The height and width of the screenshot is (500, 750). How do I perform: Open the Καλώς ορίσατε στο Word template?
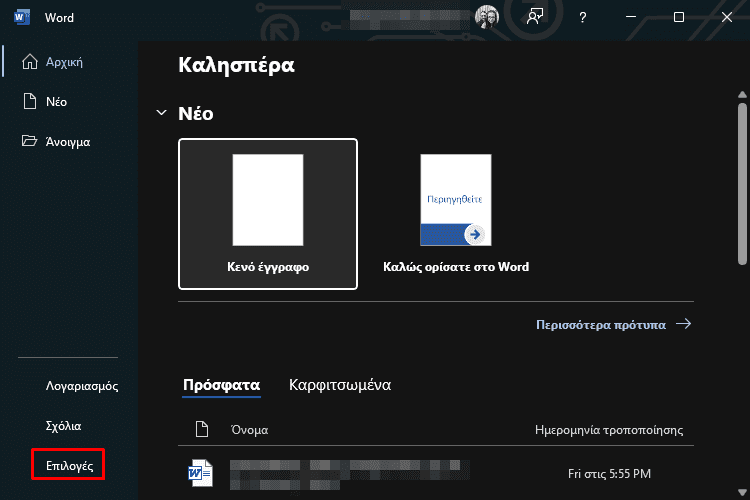[x=456, y=214]
